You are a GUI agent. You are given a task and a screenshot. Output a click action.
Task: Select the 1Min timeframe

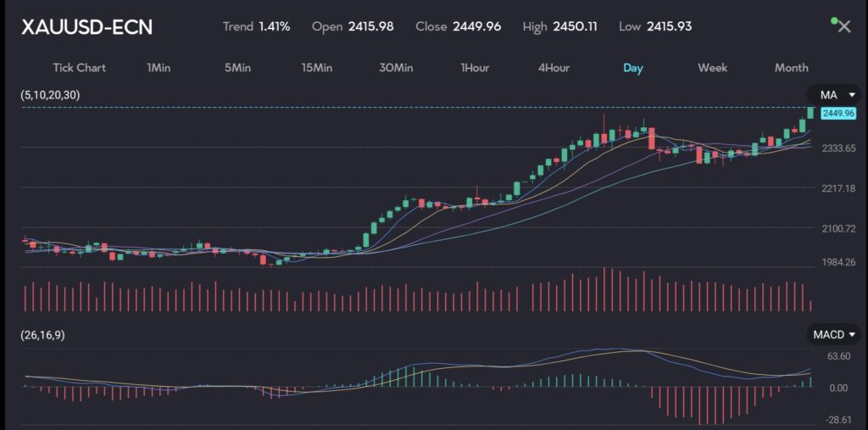click(x=159, y=68)
